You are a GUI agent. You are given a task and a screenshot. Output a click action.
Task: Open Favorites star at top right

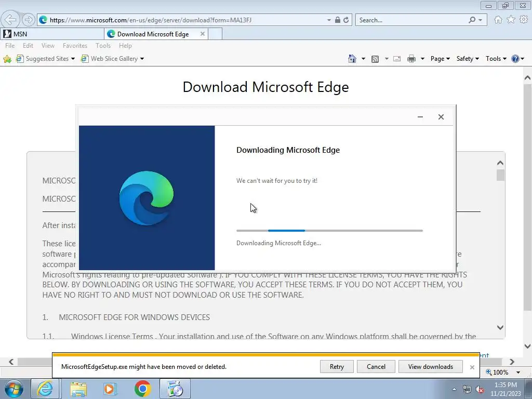pyautogui.click(x=511, y=20)
